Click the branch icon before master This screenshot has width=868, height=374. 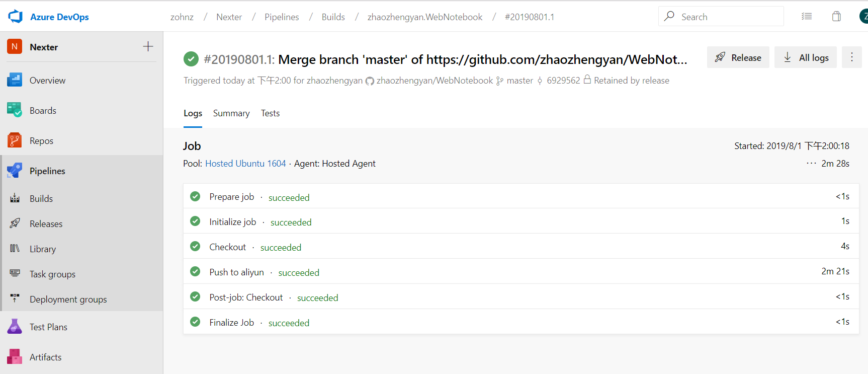tap(500, 81)
